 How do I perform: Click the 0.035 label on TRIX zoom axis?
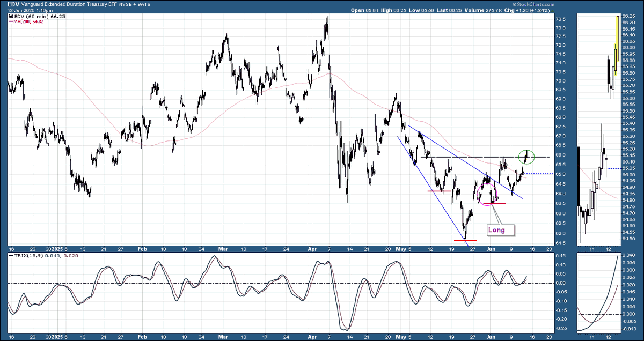629,262
